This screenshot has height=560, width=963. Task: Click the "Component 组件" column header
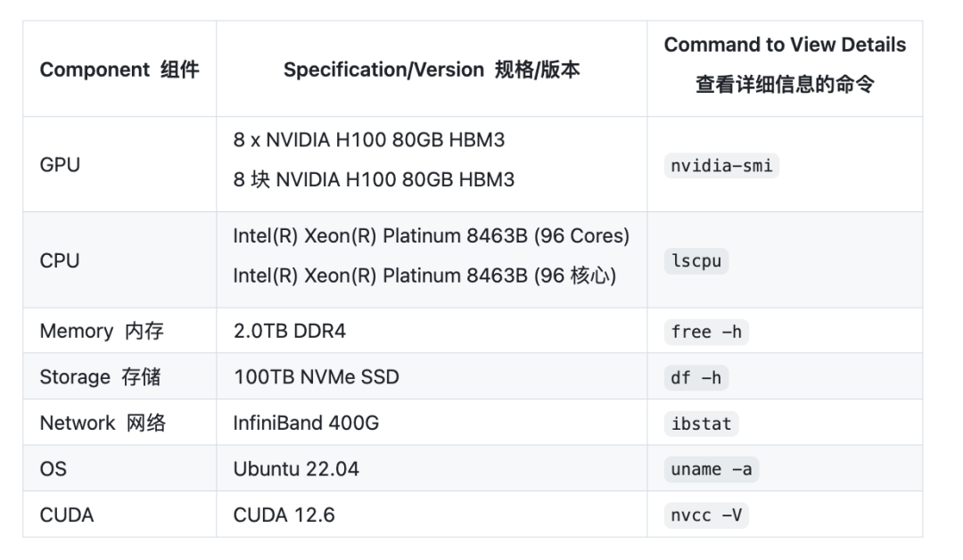[119, 70]
